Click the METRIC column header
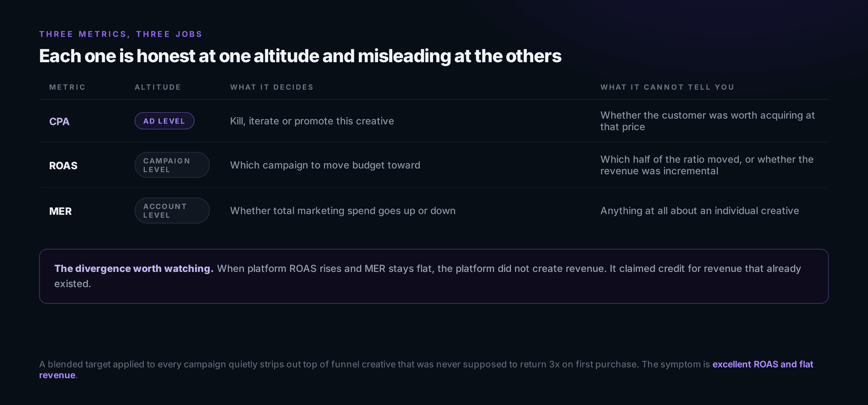 pyautogui.click(x=68, y=87)
